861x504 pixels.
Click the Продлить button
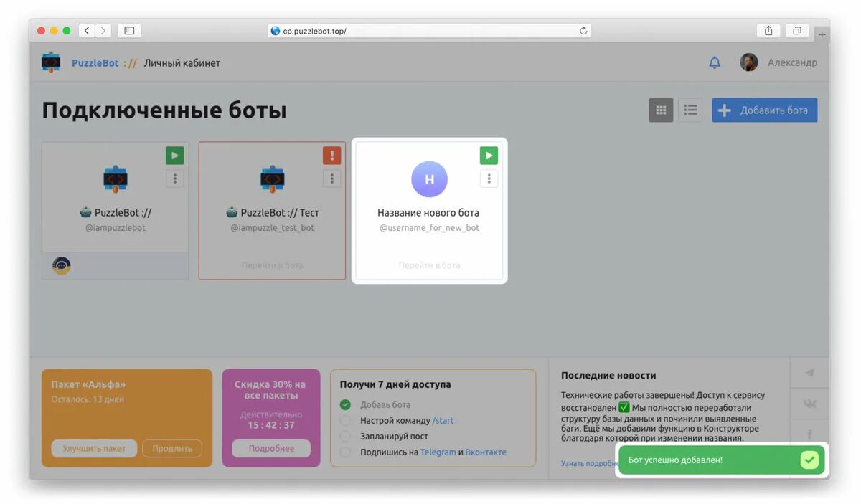pos(172,448)
